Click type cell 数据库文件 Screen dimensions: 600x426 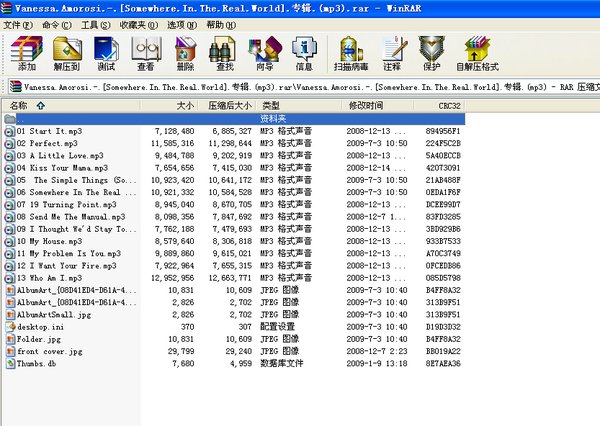pyautogui.click(x=282, y=364)
